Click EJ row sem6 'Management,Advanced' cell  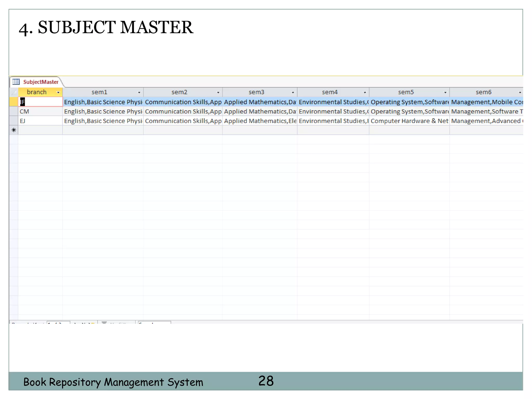[487, 121]
